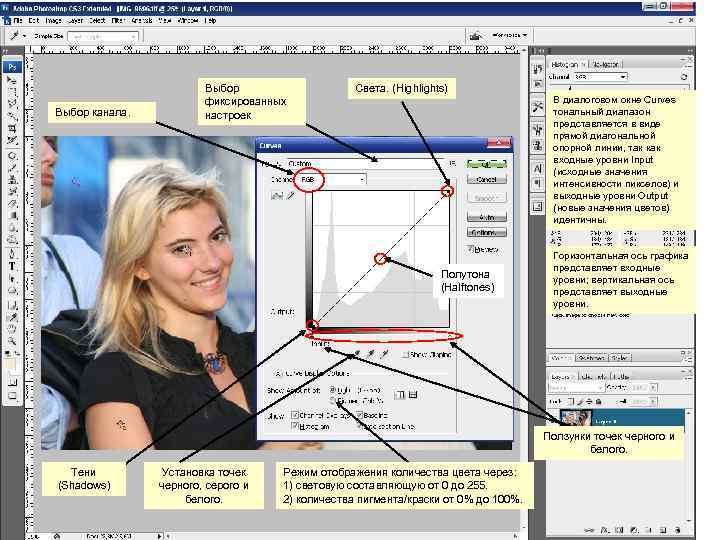
Task: Open the Sample Size dropdown in options bar
Action: point(102,36)
